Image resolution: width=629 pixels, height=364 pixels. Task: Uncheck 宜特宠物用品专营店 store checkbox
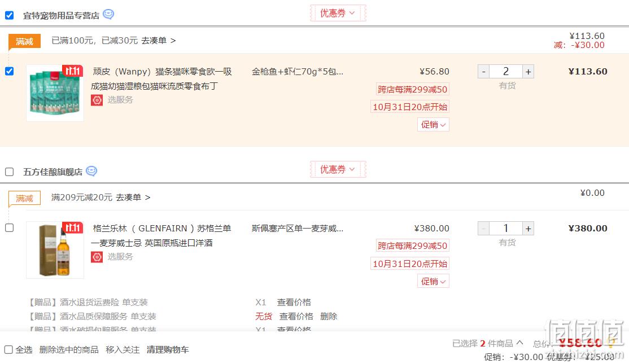pyautogui.click(x=10, y=15)
